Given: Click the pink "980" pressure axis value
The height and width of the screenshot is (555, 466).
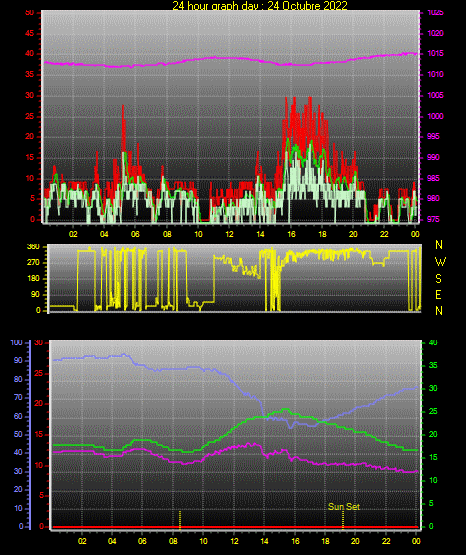Looking at the screenshot, I should coord(433,198).
